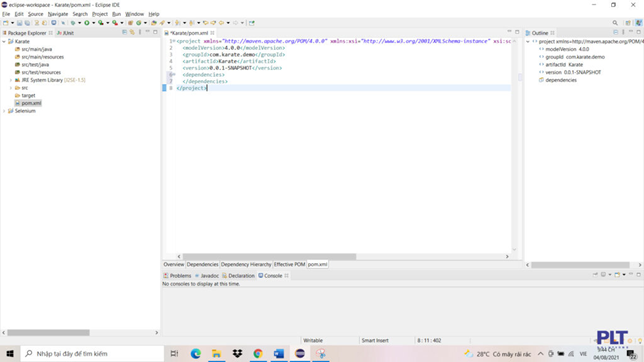Click the New Java Package icon
The image size is (644, 362).
tap(131, 23)
